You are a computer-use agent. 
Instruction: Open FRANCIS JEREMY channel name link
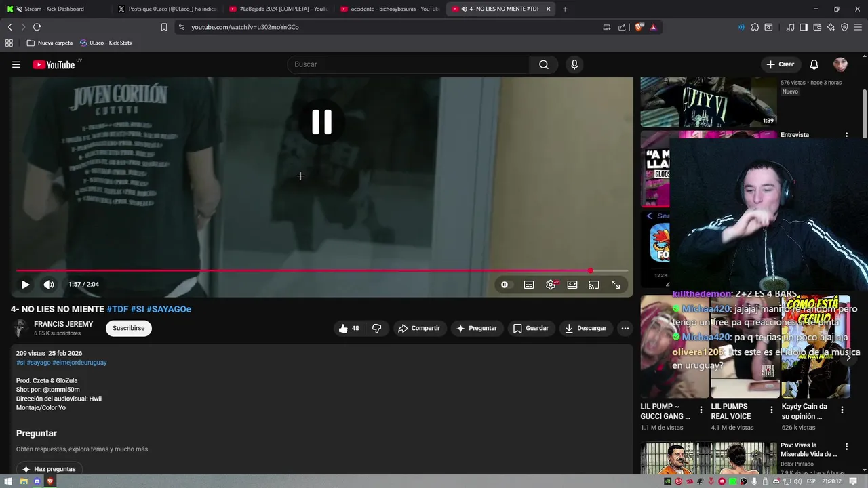pos(64,324)
